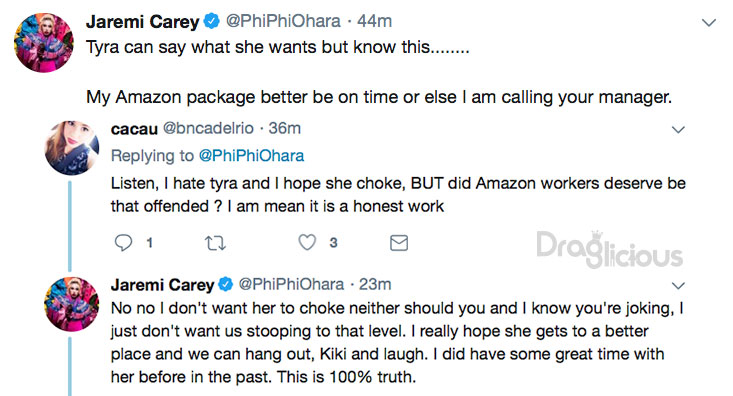
Task: Open cacau's profile picture
Action: [72, 147]
